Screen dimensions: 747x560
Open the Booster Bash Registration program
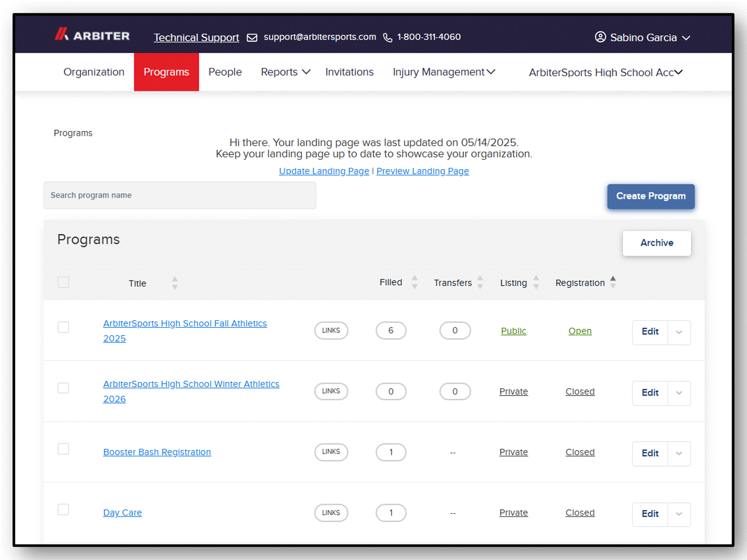tap(157, 452)
